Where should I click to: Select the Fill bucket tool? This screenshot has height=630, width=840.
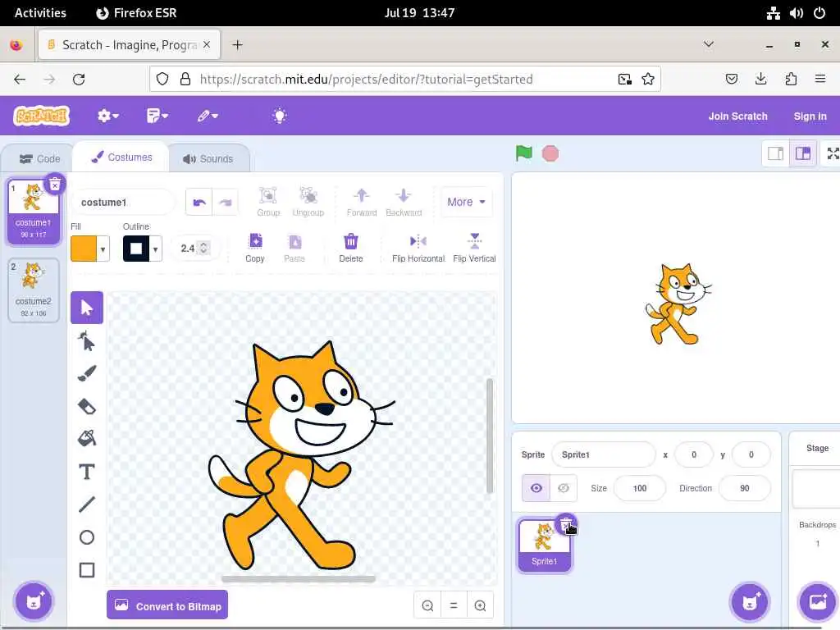87,439
